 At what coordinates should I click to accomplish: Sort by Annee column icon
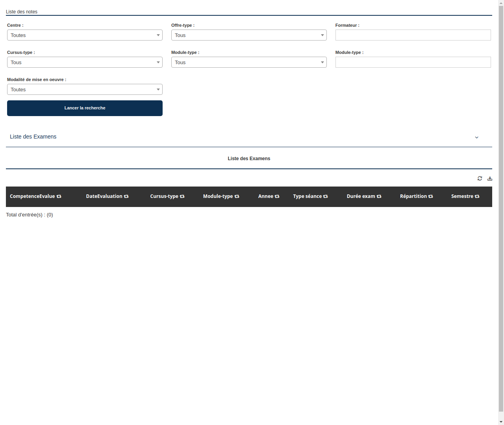(x=277, y=196)
